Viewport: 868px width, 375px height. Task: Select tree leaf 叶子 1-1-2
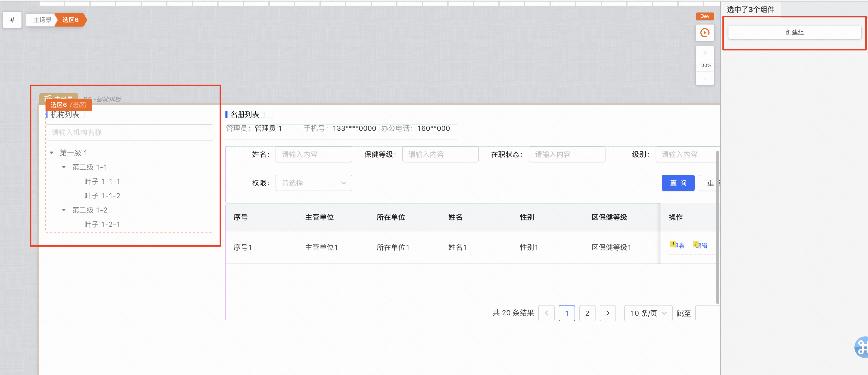(x=102, y=196)
